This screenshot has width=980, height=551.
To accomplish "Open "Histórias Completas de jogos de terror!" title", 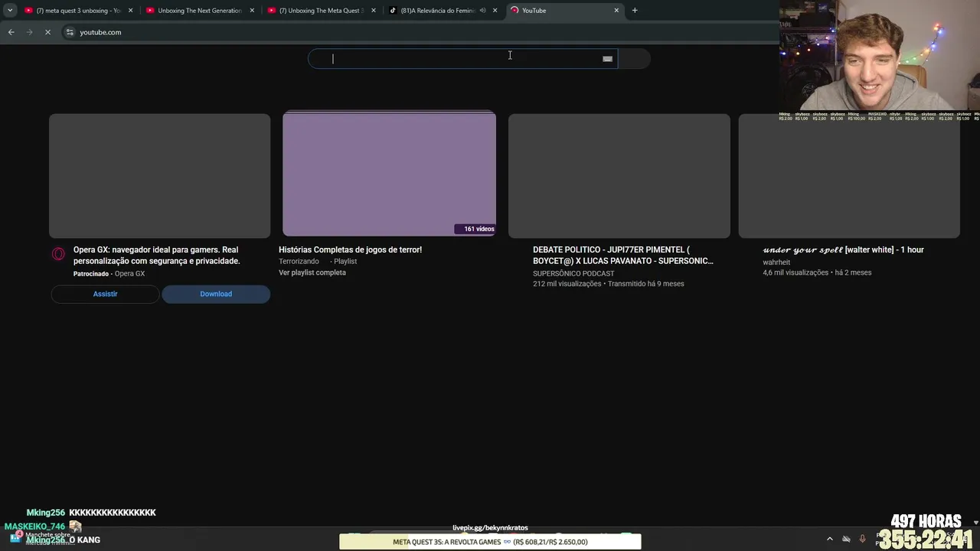I will coord(350,249).
